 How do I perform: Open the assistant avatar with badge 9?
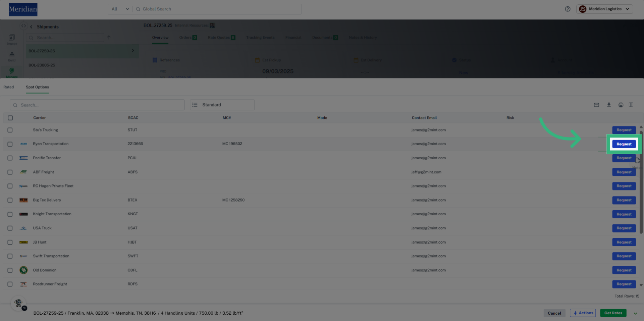(x=18, y=303)
